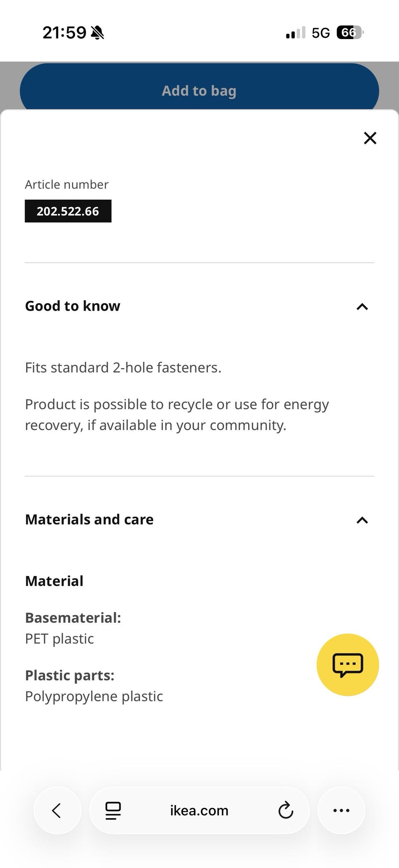Collapse the Good to know chevron
Screen dimensions: 399x868
(362, 307)
